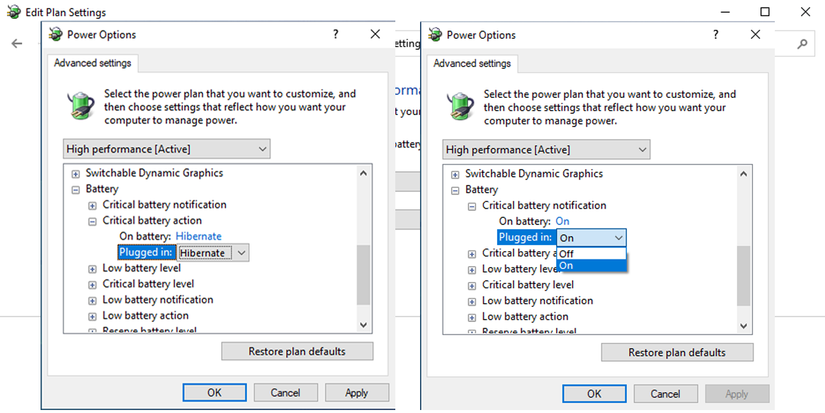Viewport: 825px width, 413px height.
Task: Expand Low battery notification in left dialog
Action: point(92,301)
